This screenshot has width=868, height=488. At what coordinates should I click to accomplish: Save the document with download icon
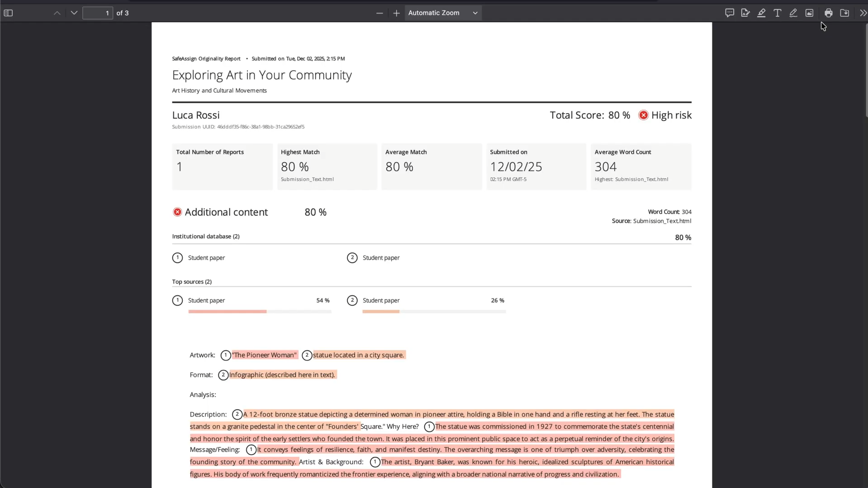pos(844,13)
